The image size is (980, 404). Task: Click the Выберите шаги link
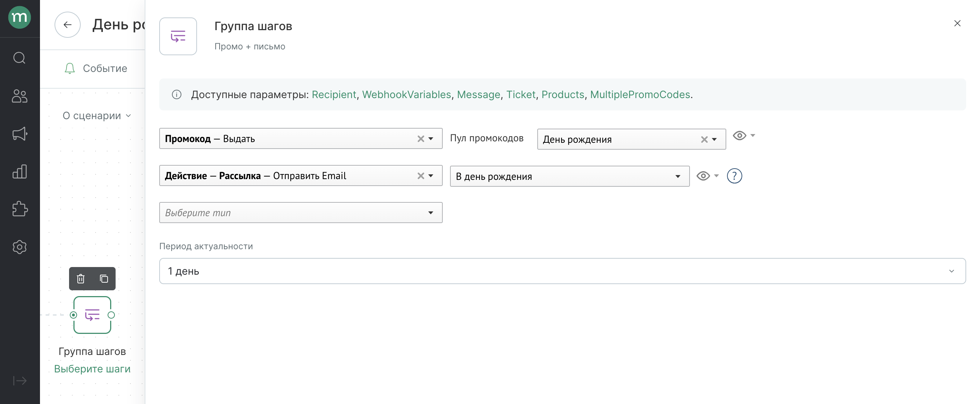92,369
